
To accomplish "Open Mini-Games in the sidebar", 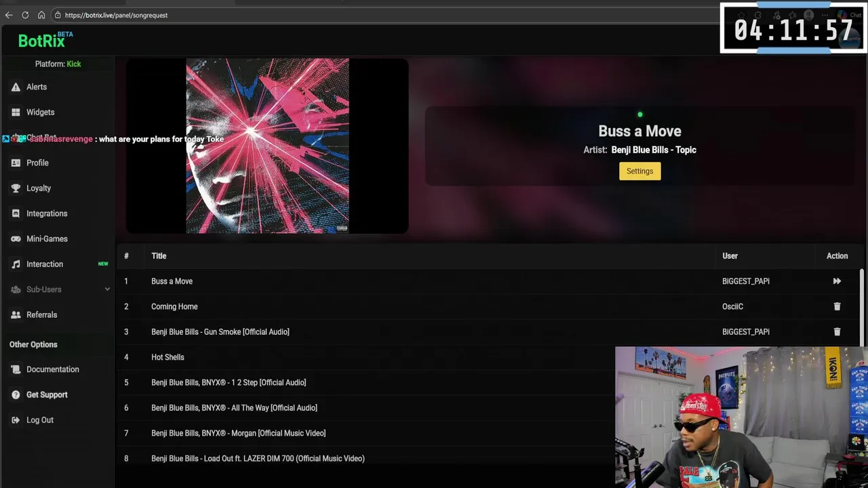I will (47, 239).
